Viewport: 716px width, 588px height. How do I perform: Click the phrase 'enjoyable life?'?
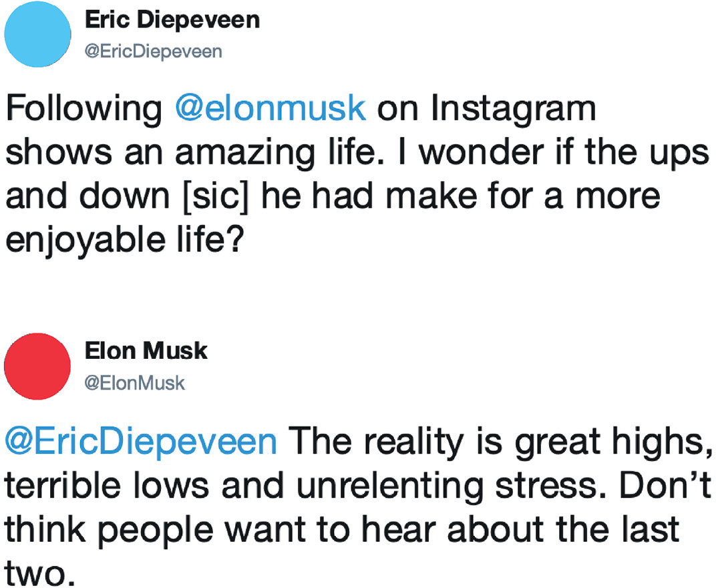pos(123,241)
